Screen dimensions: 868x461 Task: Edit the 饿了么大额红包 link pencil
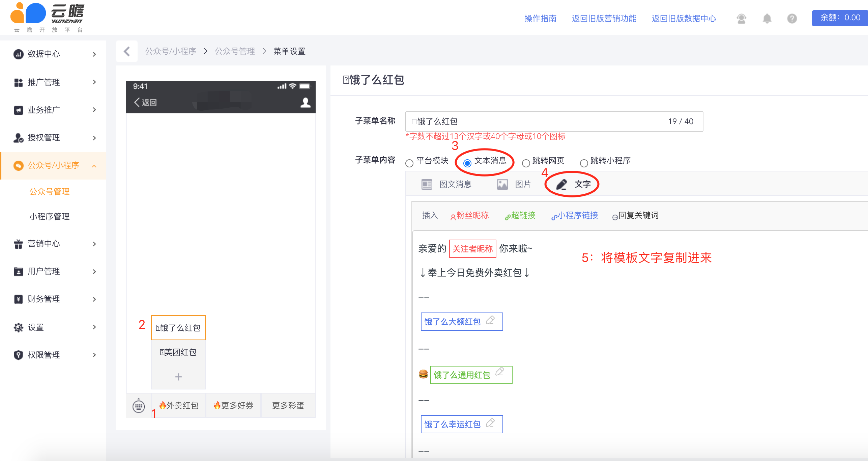pyautogui.click(x=490, y=320)
